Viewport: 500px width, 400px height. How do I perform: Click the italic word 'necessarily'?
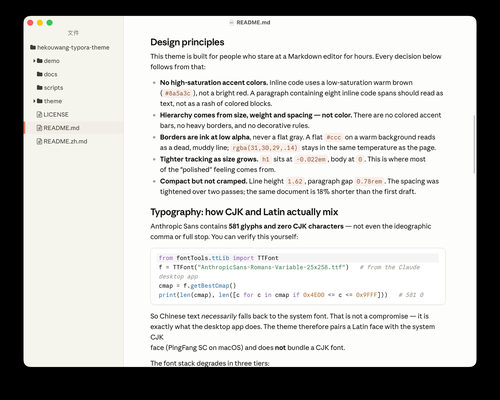tap(219, 316)
